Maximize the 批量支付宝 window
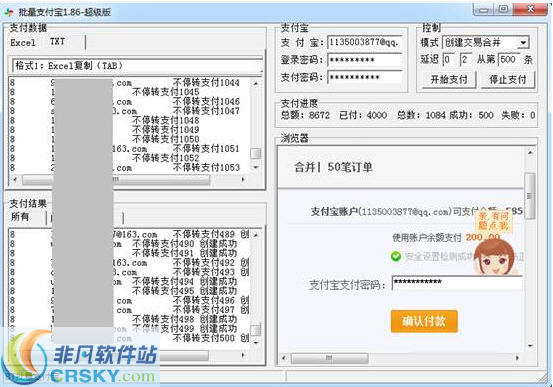553x387 pixels. 503,10
